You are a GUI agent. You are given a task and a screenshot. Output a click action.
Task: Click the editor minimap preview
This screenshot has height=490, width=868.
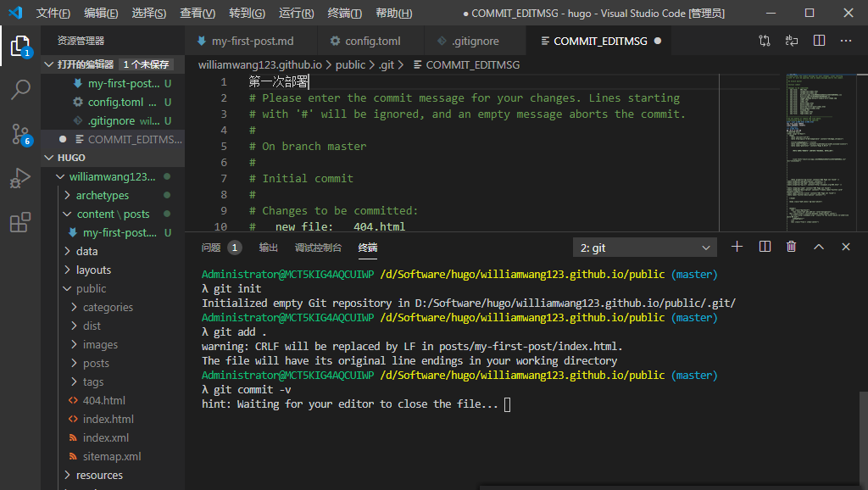[x=821, y=153]
